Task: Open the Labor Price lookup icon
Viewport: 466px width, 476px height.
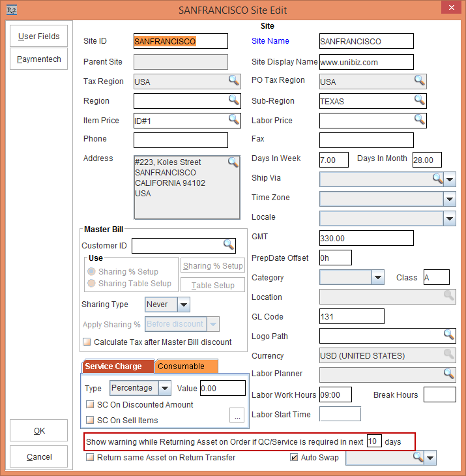Action: point(419,120)
